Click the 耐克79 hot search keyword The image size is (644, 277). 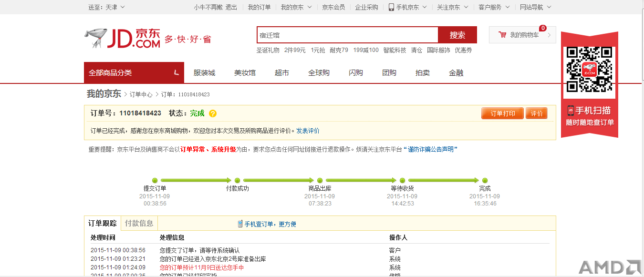click(x=339, y=50)
